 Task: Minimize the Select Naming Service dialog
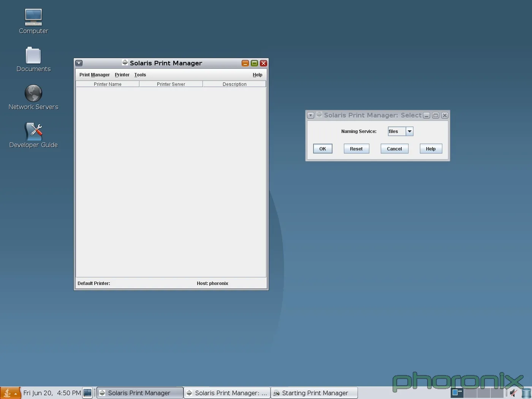coord(426,115)
